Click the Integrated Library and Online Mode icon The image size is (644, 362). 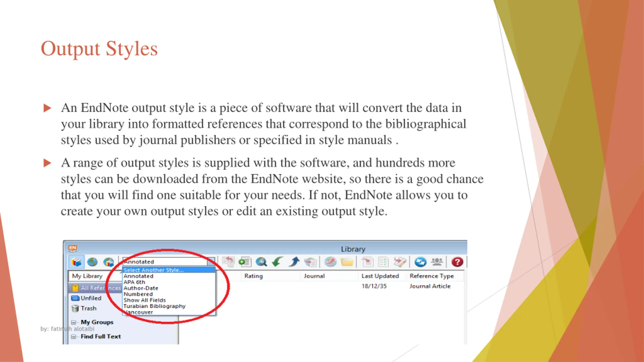pos(108,262)
